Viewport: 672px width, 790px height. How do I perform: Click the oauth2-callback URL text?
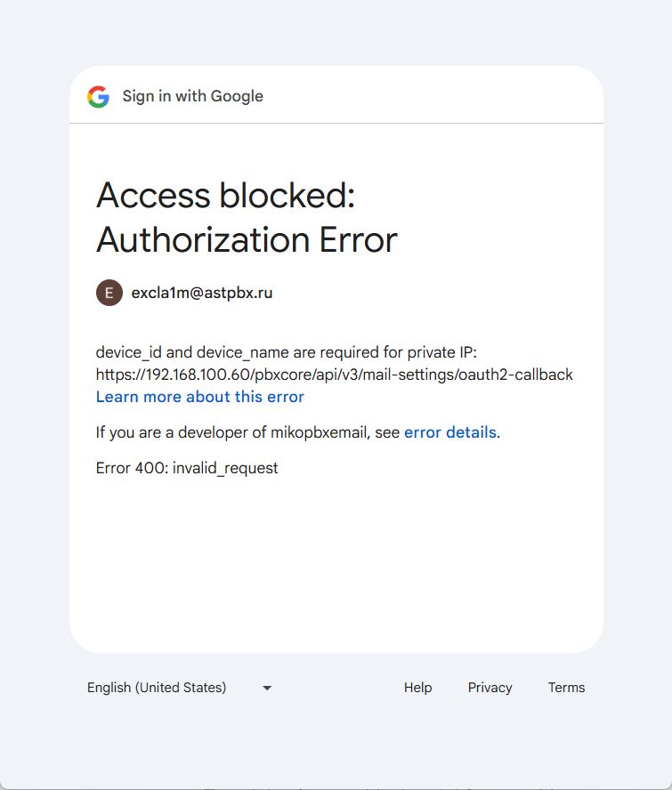click(334, 375)
